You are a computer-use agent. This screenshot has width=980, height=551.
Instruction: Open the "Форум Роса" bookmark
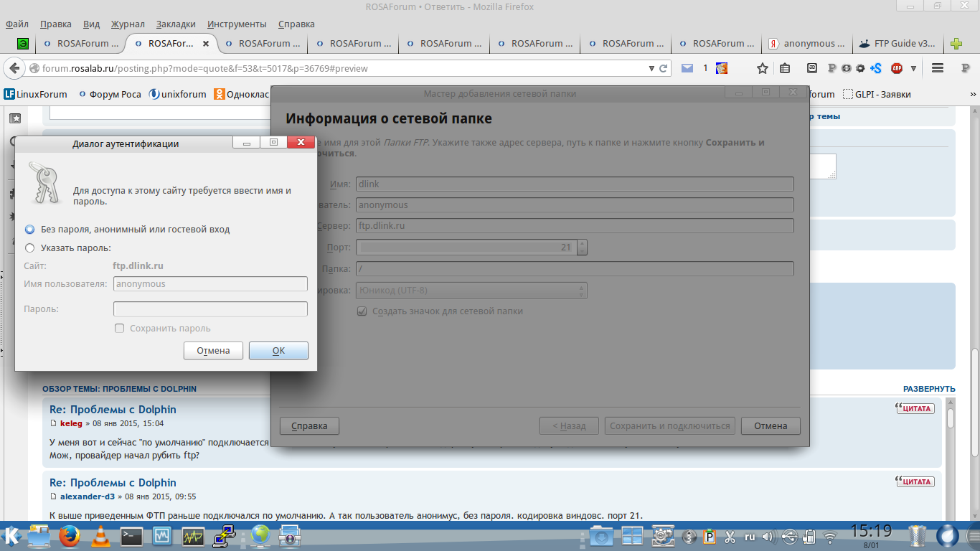[x=110, y=94]
